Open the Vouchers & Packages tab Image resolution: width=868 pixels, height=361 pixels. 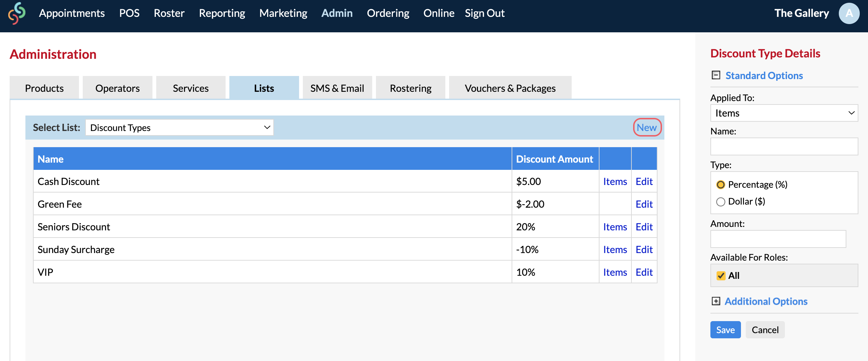coord(510,88)
